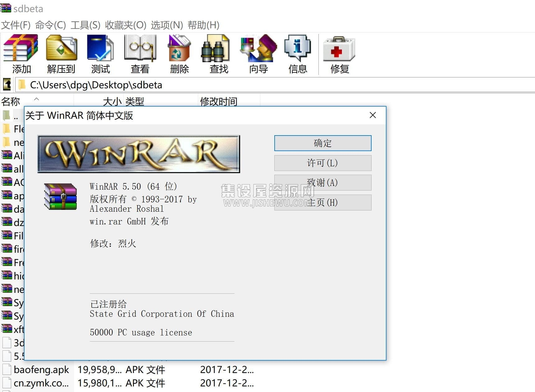This screenshot has height=392, width=535.
Task: Click the WinRAR books icon in dialog
Action: click(x=60, y=196)
